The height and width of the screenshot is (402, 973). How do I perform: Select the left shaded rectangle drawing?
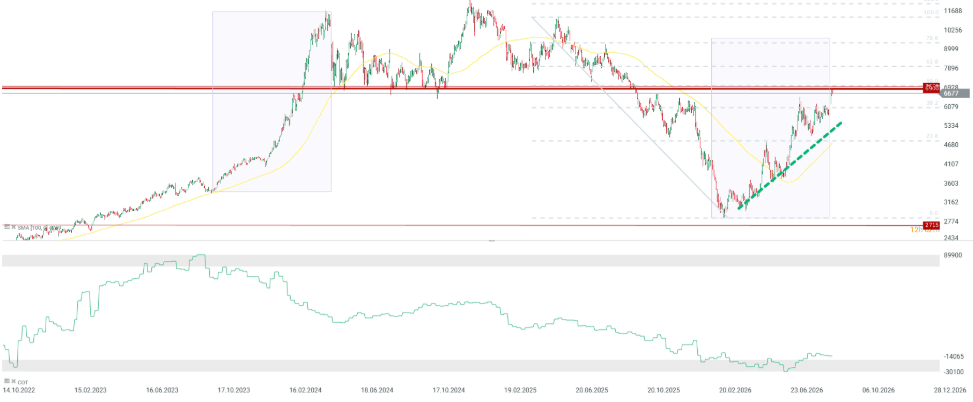pos(272,101)
